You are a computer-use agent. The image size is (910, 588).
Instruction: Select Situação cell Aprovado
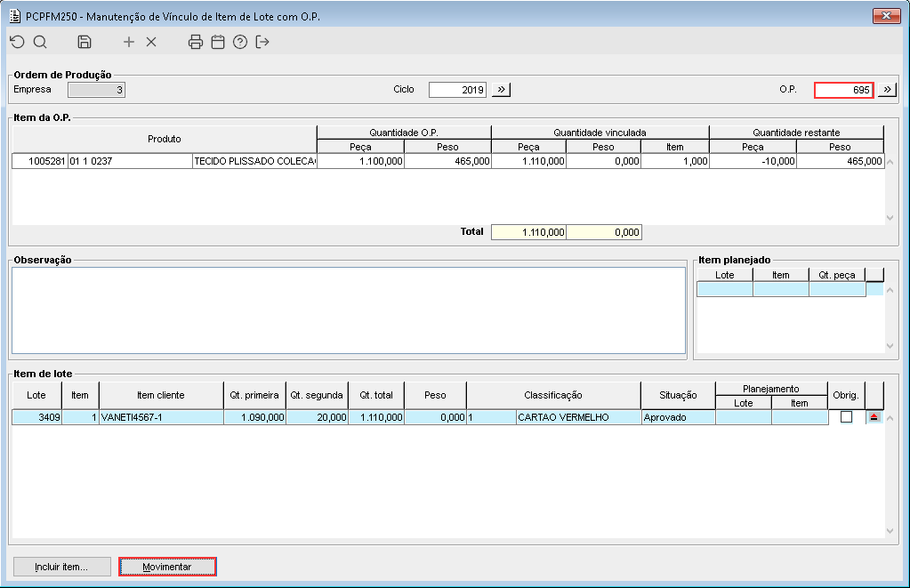pos(679,417)
